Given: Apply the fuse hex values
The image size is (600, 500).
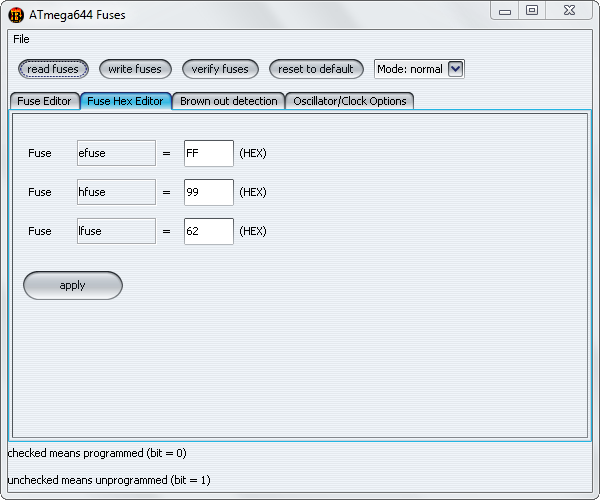Looking at the screenshot, I should coord(73,285).
